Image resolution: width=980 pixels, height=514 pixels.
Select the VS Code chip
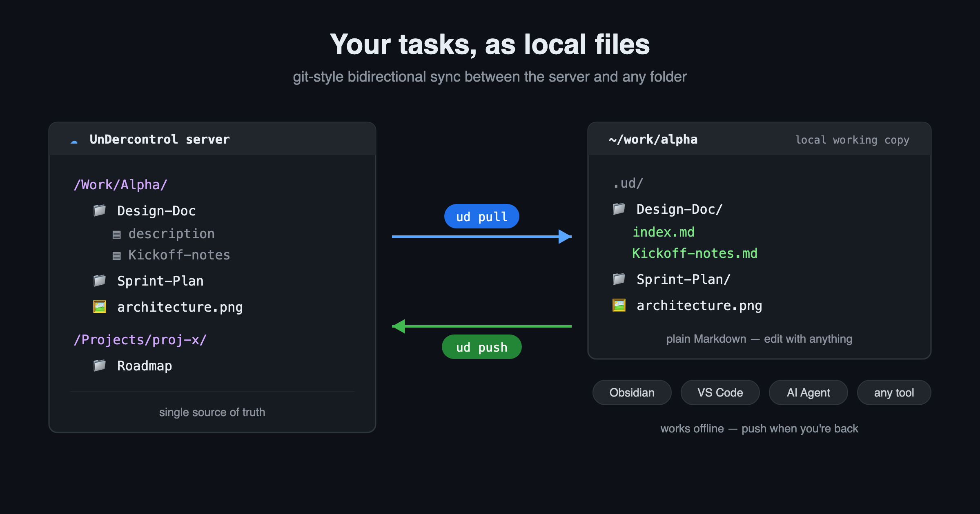[x=720, y=392]
